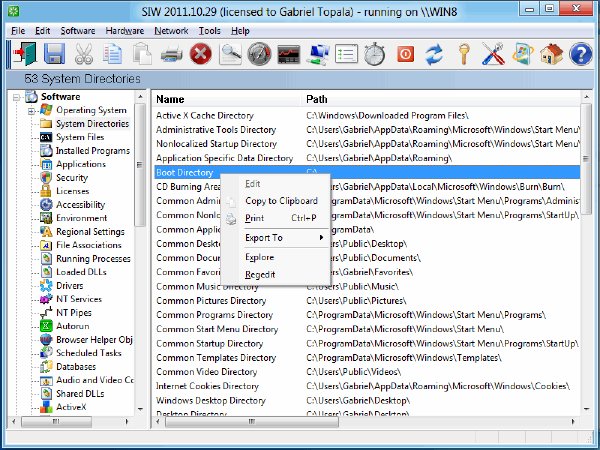Click the gold key icon
Viewport: 600px width, 450px height.
(x=464, y=54)
